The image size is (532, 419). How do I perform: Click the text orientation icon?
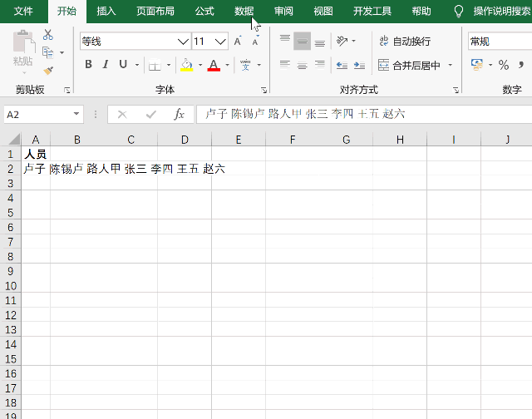coord(342,41)
